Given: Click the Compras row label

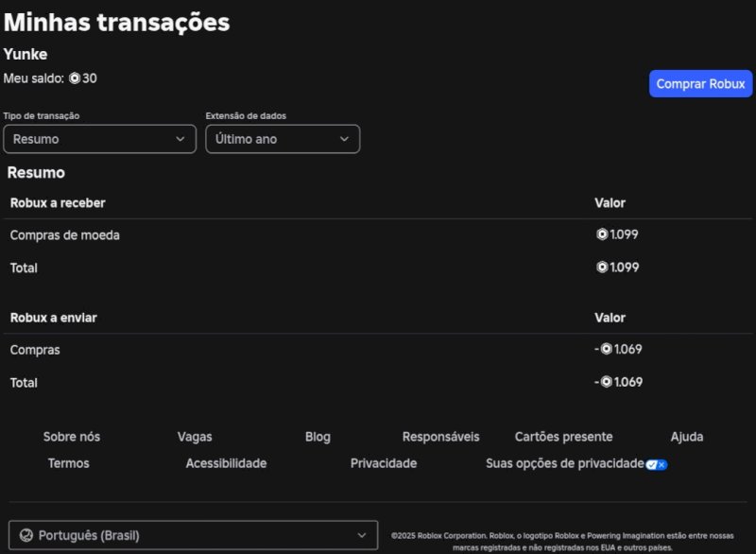Looking at the screenshot, I should tap(35, 350).
